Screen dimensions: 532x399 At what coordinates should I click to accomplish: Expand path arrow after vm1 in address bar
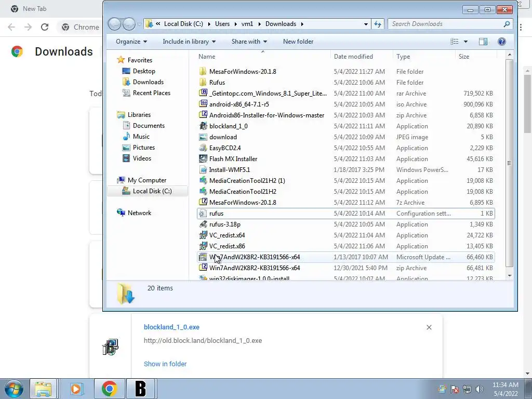click(260, 24)
